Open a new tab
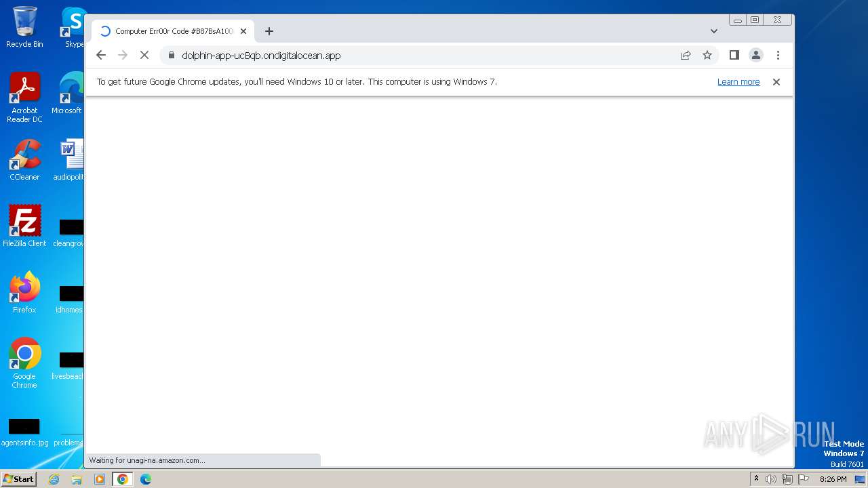The width and height of the screenshot is (868, 488). click(x=269, y=31)
